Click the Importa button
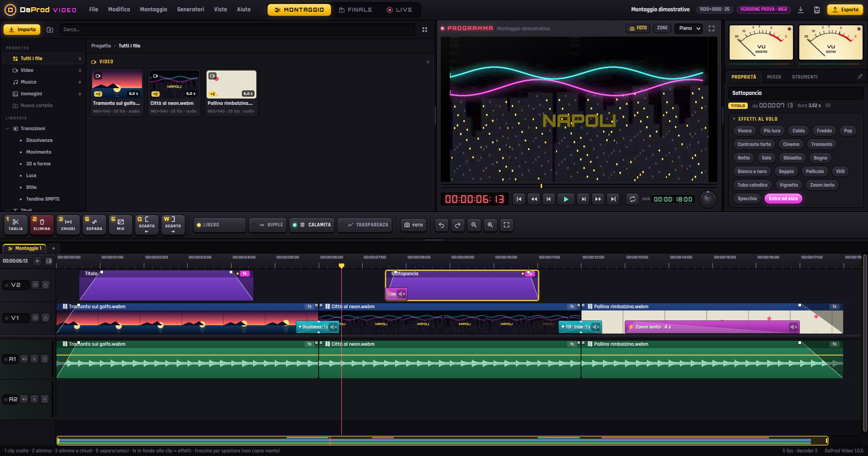 pyautogui.click(x=22, y=30)
